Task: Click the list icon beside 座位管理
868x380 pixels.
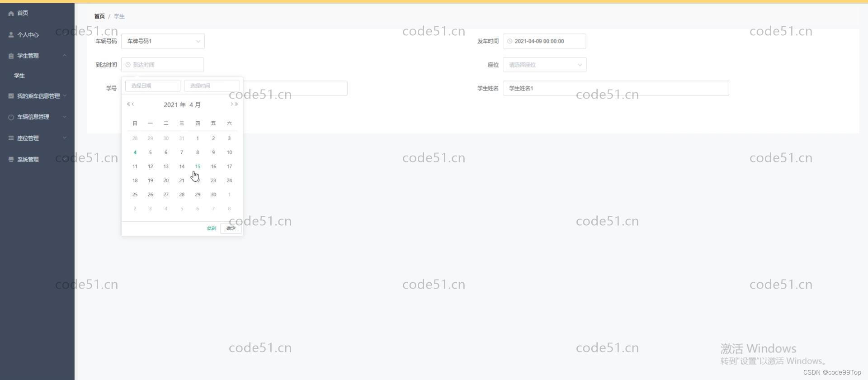Action: pyautogui.click(x=11, y=138)
